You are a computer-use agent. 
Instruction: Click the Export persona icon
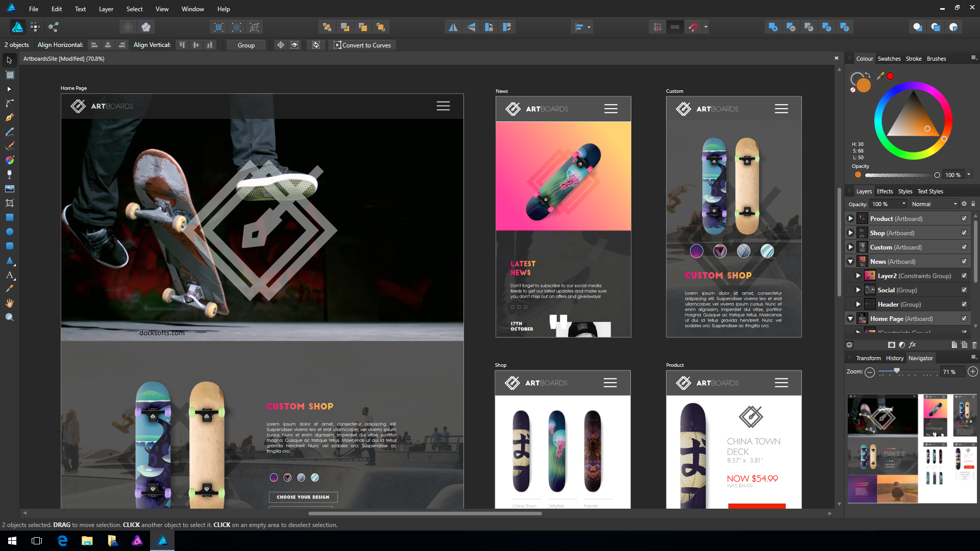(55, 27)
